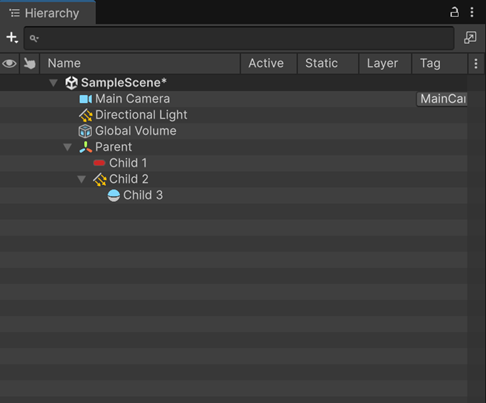Click the SampleScene Unity logo icon
Image resolution: width=486 pixels, height=403 pixels.
coord(71,83)
